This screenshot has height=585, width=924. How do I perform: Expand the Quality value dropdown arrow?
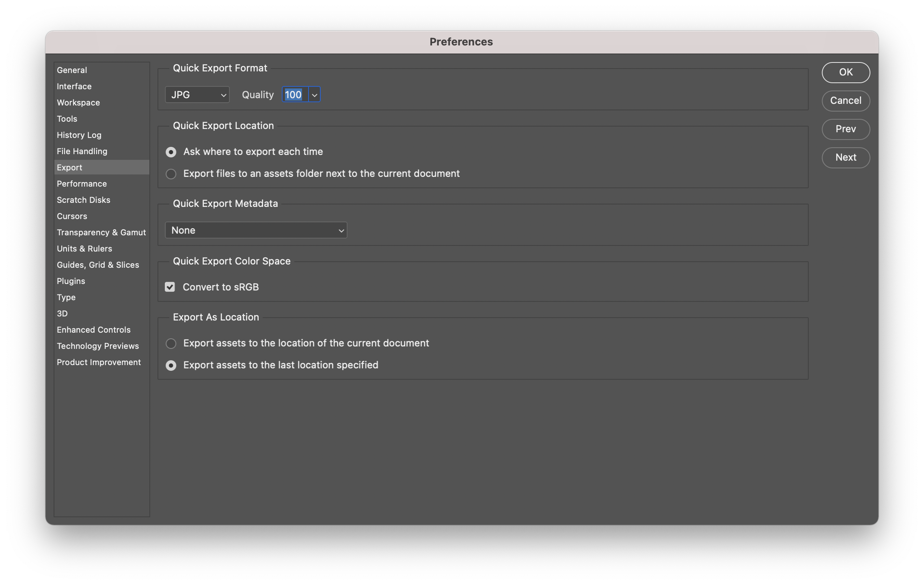pos(315,95)
